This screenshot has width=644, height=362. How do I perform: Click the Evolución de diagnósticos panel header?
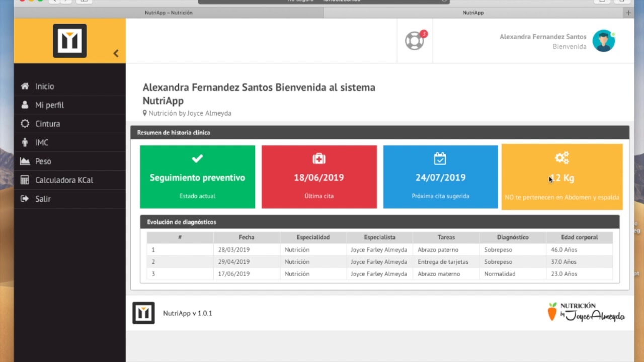click(x=380, y=222)
